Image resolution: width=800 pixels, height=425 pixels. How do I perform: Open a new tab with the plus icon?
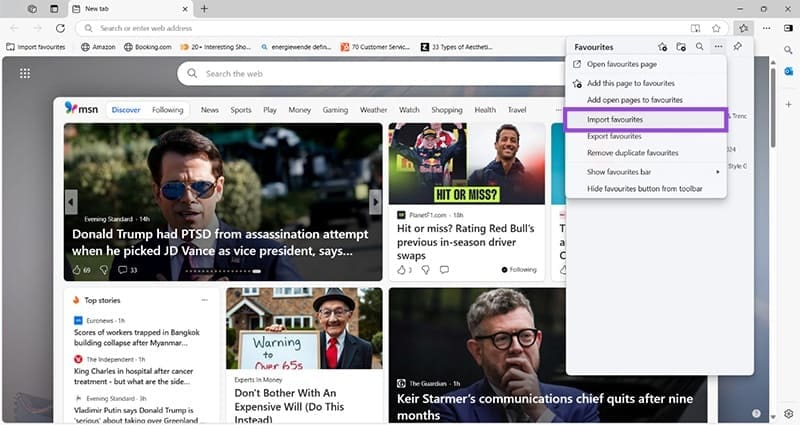(x=204, y=9)
